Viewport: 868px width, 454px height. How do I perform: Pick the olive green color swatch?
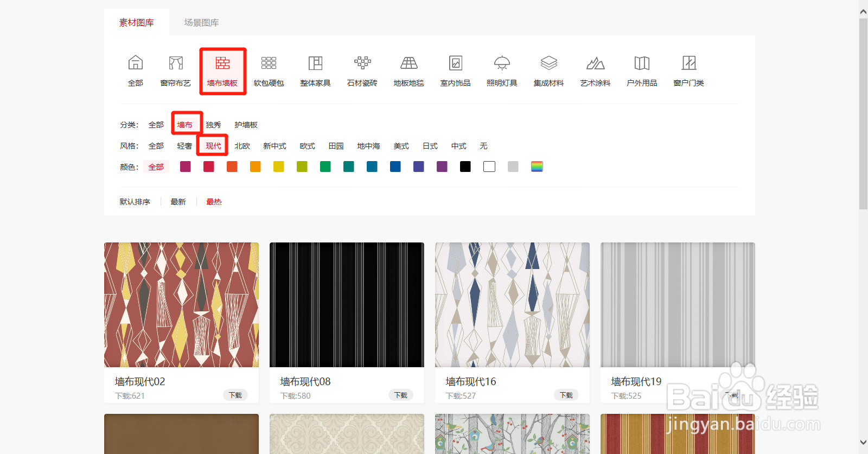(302, 167)
